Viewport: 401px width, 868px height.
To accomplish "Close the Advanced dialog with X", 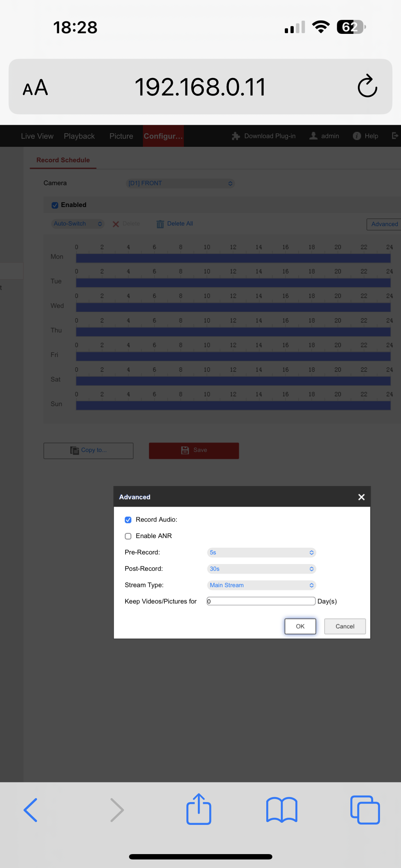I will point(361,497).
